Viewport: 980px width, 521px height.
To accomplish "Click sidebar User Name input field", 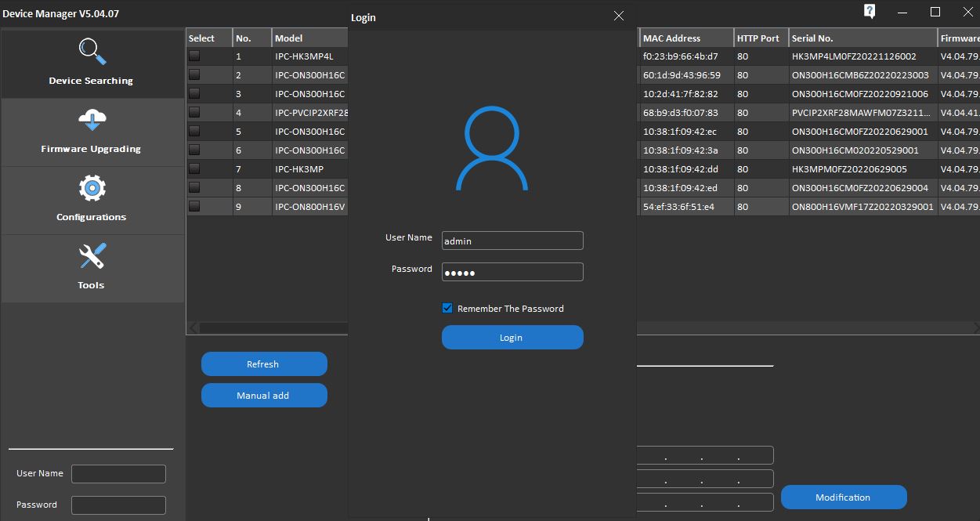I will click(118, 474).
